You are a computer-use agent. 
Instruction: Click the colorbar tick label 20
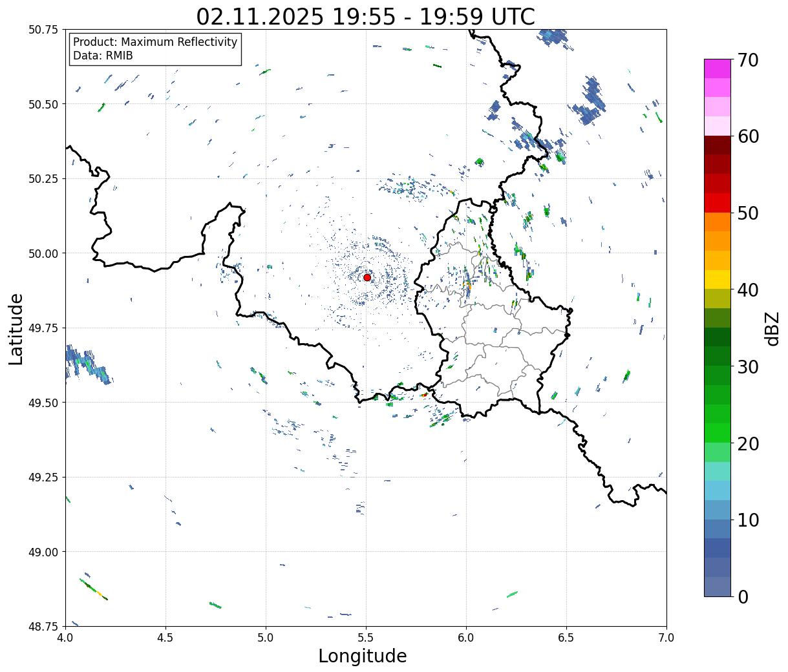[x=747, y=444]
